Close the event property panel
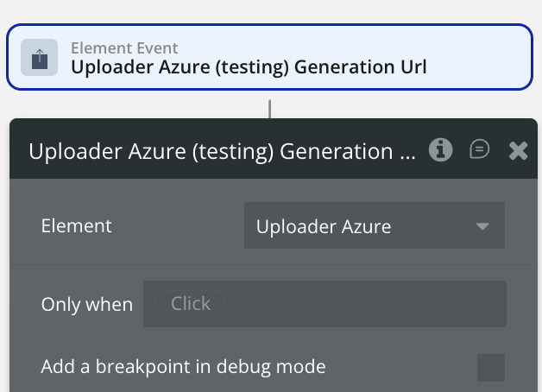This screenshot has width=542, height=392. point(518,151)
